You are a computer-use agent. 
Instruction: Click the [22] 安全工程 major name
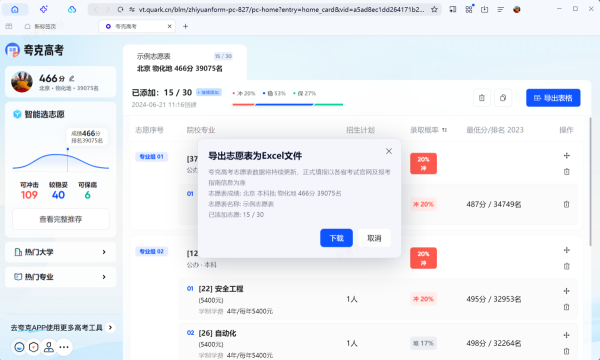click(221, 289)
